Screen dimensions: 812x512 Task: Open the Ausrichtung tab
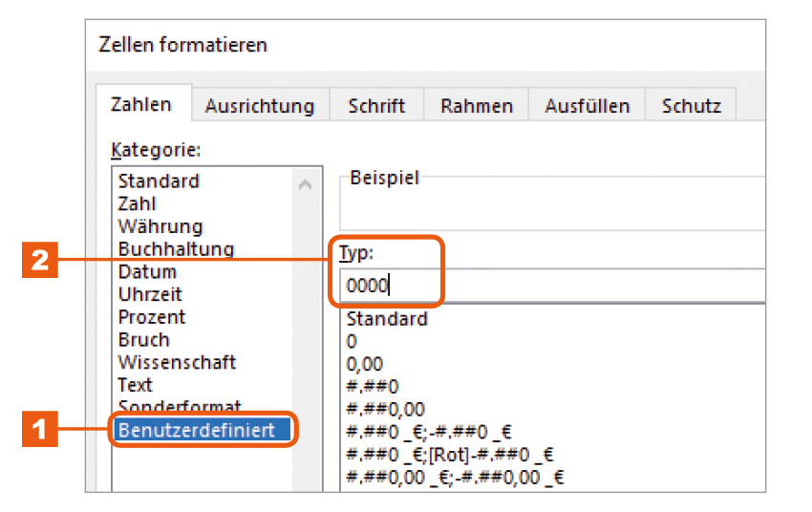pyautogui.click(x=260, y=105)
